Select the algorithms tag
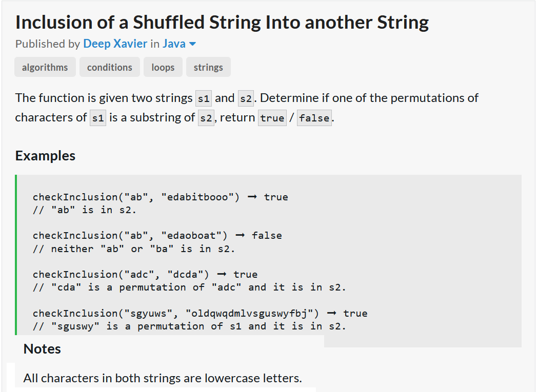Viewport: 537px width, 392px height. tap(45, 67)
